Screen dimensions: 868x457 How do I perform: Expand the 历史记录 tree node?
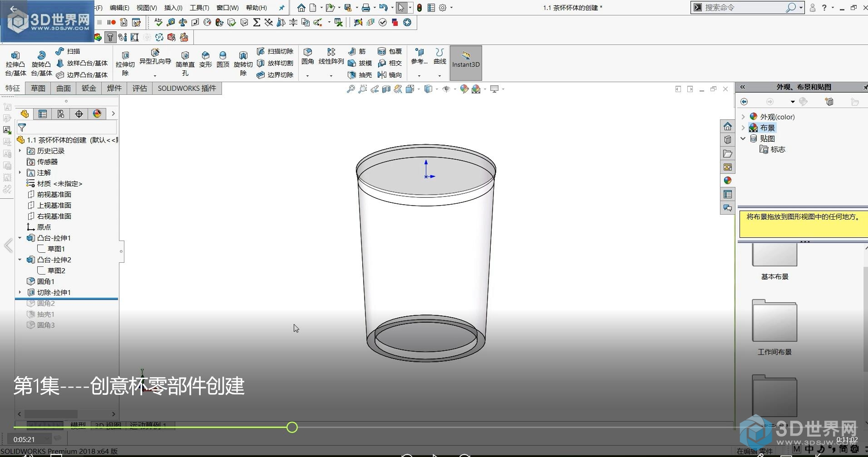point(20,151)
